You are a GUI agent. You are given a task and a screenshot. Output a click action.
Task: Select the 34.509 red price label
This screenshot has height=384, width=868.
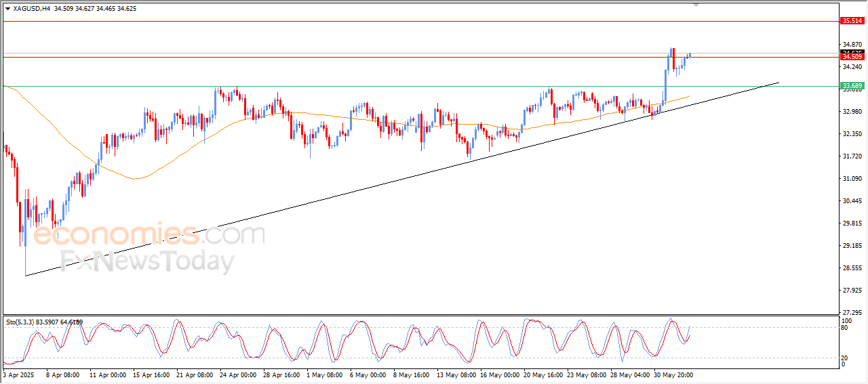tap(852, 57)
